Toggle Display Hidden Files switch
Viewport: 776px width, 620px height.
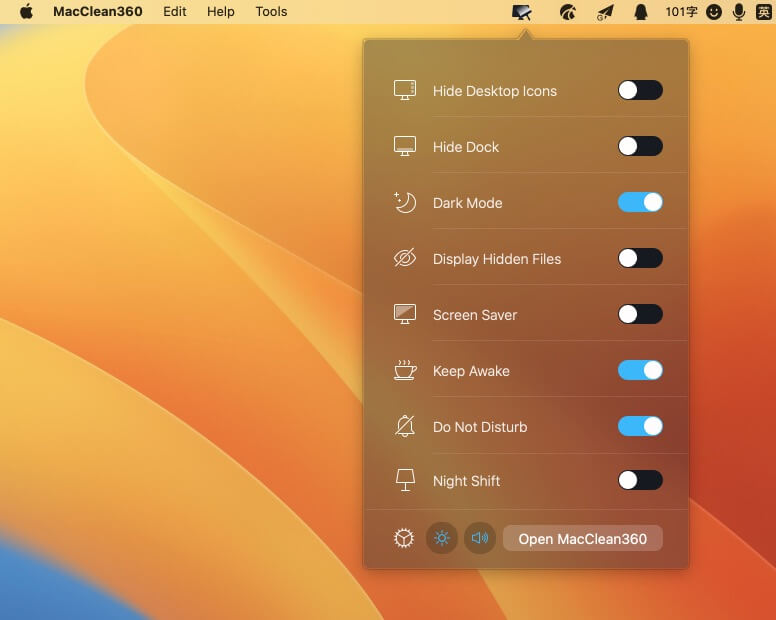(640, 258)
